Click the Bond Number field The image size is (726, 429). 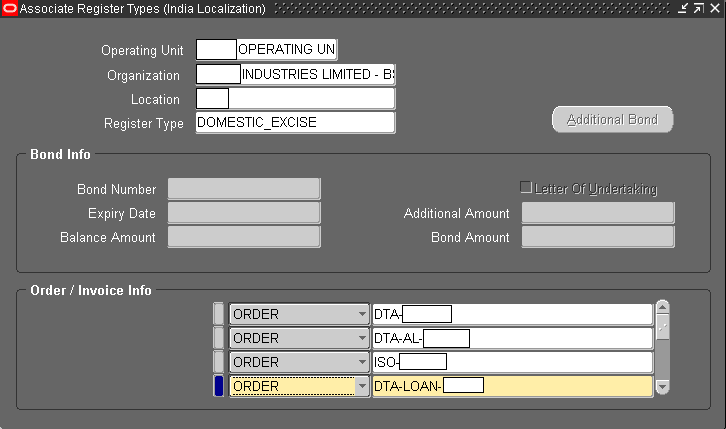[244, 189]
